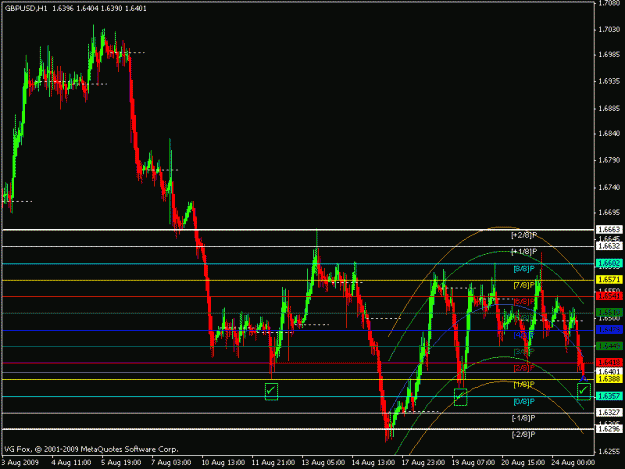
Task: Click the green [3/8]P level label
Action: [524, 352]
